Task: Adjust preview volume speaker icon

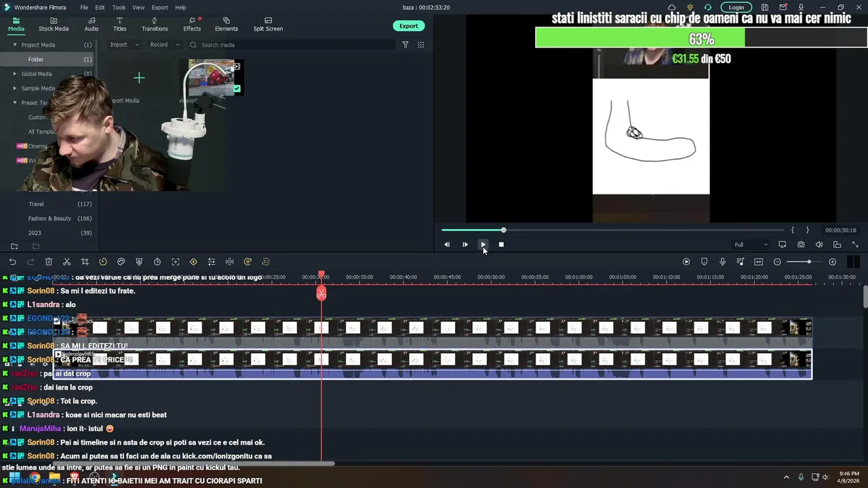Action: tap(819, 245)
